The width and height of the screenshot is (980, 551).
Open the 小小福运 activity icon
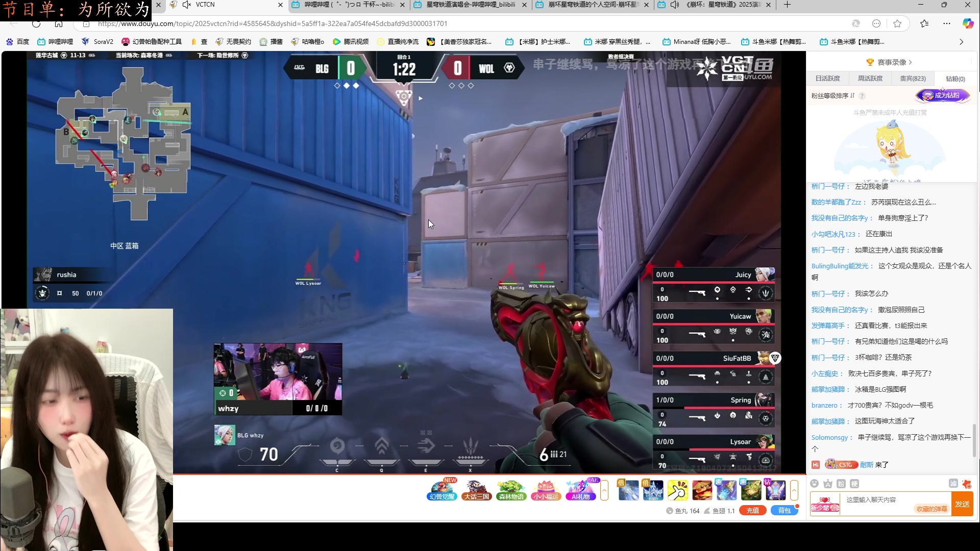(546, 490)
